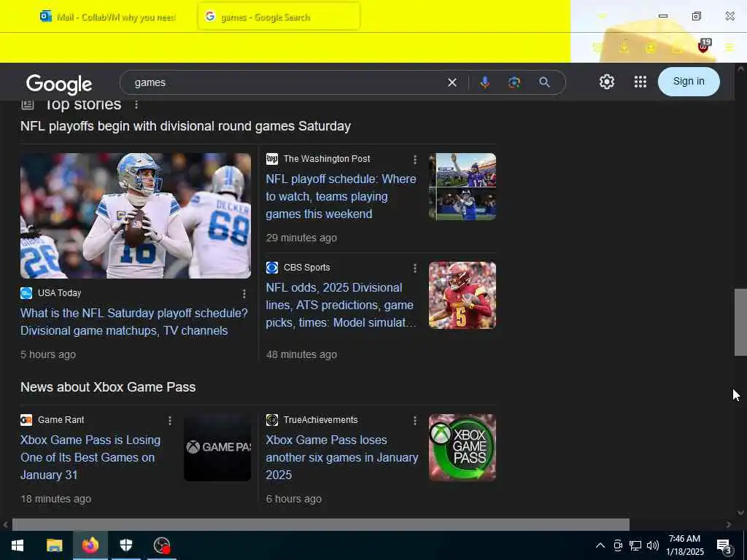
Task: Open options for USA Today story
Action: click(244, 294)
